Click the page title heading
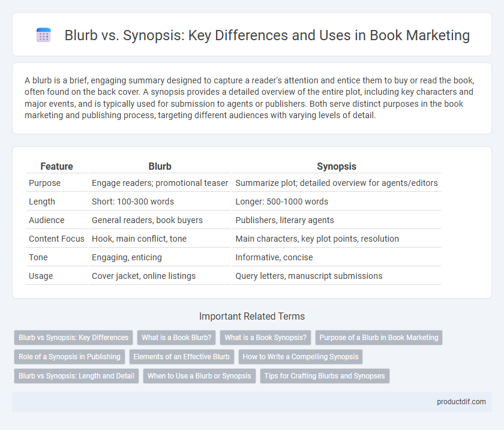504x430 pixels. (x=267, y=35)
